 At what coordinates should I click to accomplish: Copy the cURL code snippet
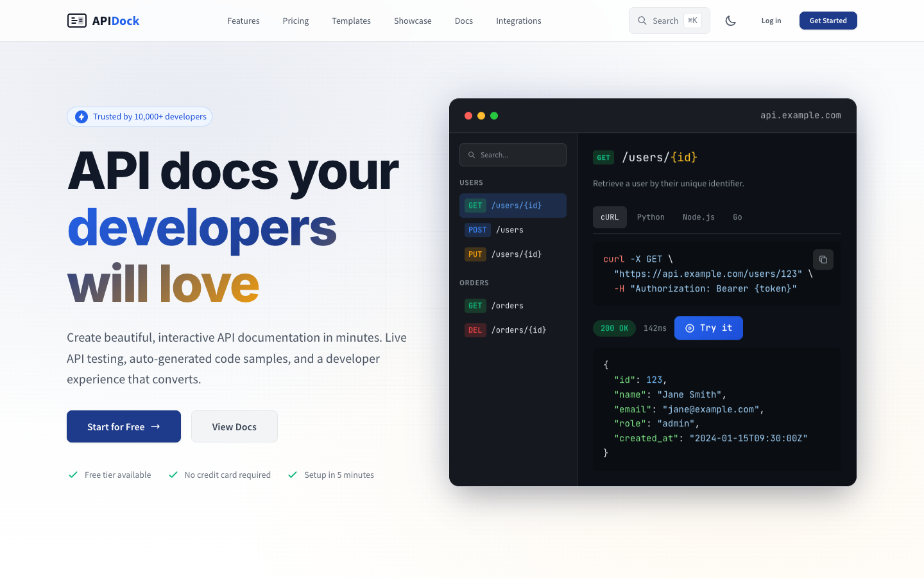[823, 259]
